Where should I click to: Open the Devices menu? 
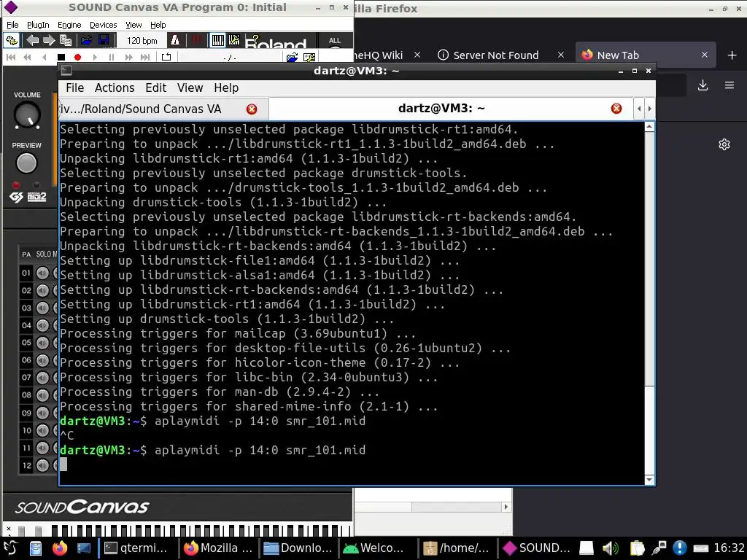[103, 25]
